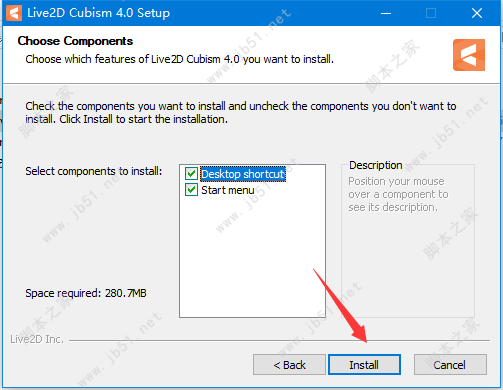Viewport: 503px width, 390px height.
Task: Go to previous step with Back button
Action: (289, 365)
